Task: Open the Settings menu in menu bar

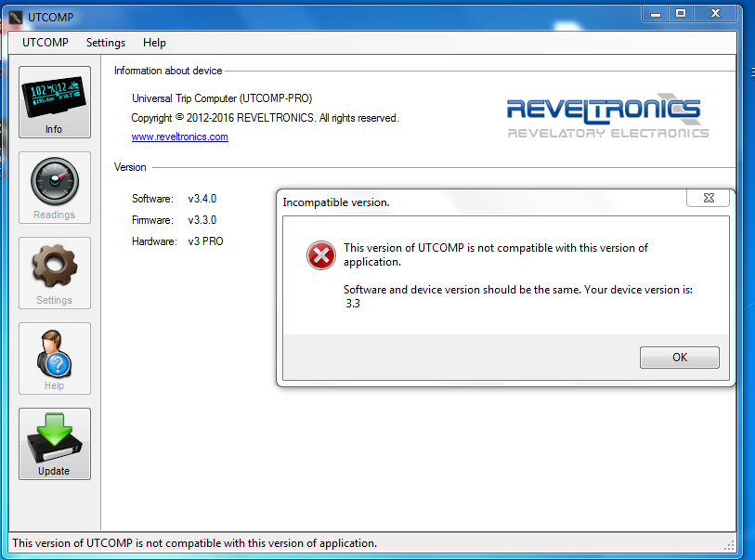Action: [x=106, y=43]
